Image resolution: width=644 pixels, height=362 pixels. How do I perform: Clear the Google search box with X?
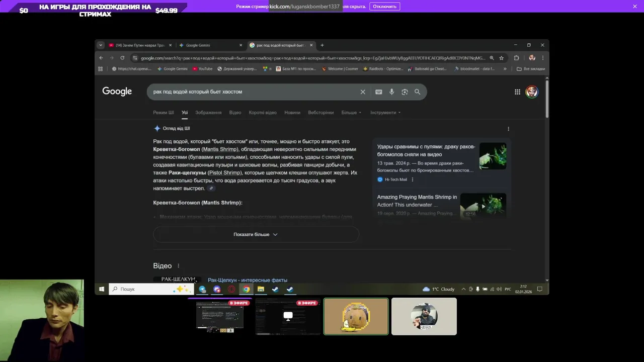pyautogui.click(x=363, y=92)
